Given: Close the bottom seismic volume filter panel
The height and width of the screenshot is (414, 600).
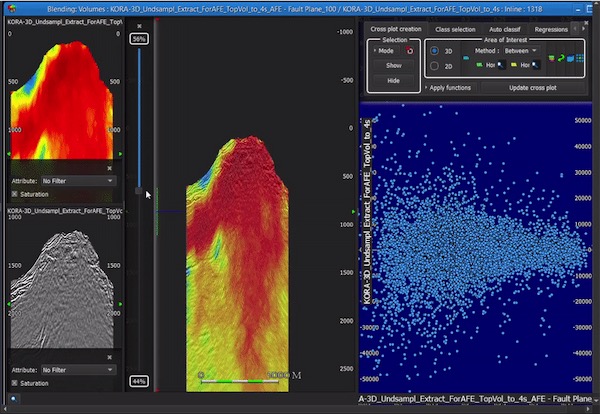Looking at the screenshot, I should 109,357.
